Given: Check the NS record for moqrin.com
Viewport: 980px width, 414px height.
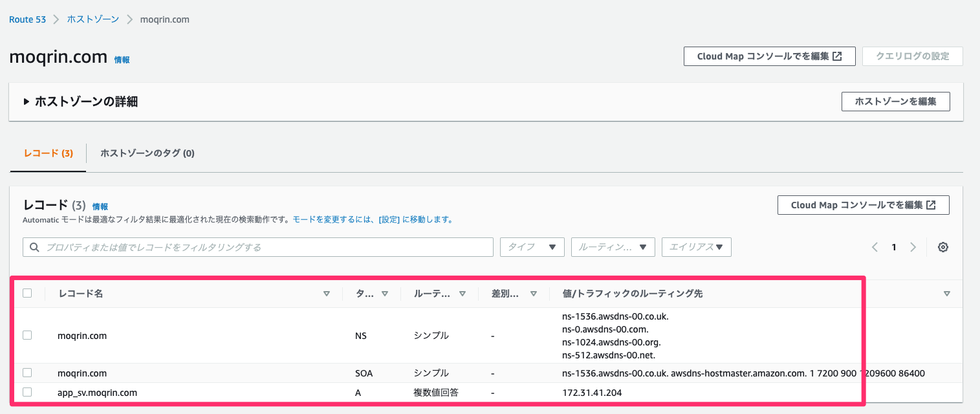Looking at the screenshot, I should click(27, 335).
